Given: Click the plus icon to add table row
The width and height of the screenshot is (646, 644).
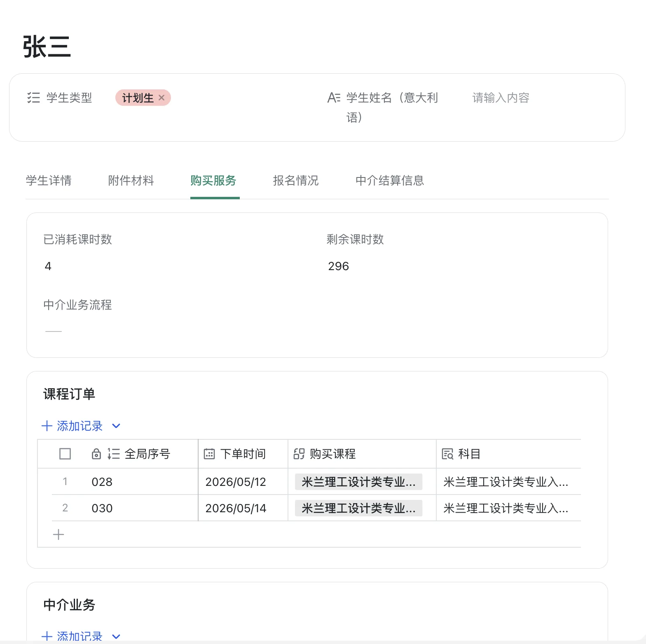Looking at the screenshot, I should pyautogui.click(x=59, y=534).
